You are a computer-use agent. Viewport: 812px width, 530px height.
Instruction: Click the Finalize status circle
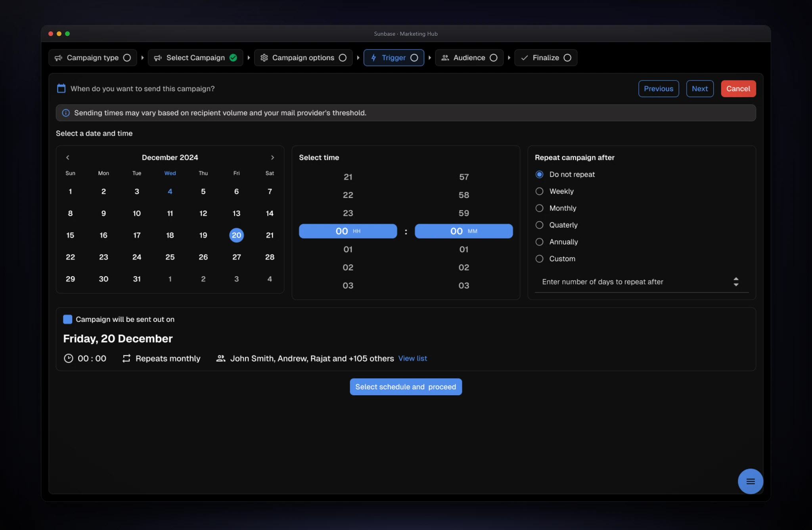click(x=567, y=58)
